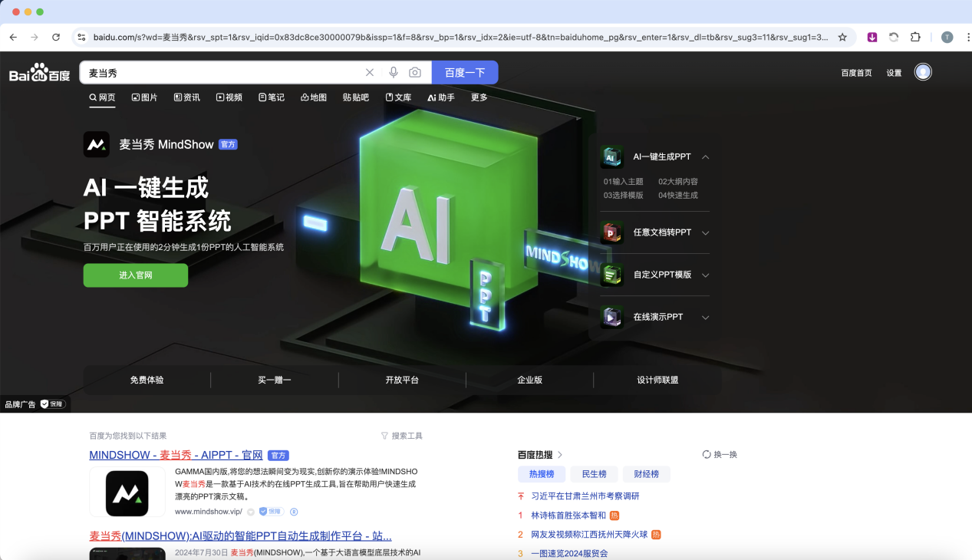The height and width of the screenshot is (560, 972).
Task: Click the green 进入官网 button
Action: tap(135, 275)
